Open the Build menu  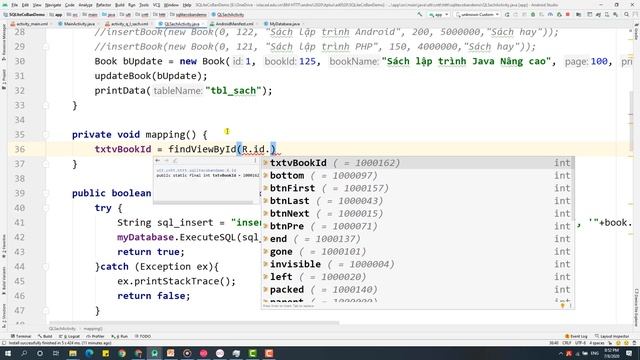pyautogui.click(x=120, y=5)
